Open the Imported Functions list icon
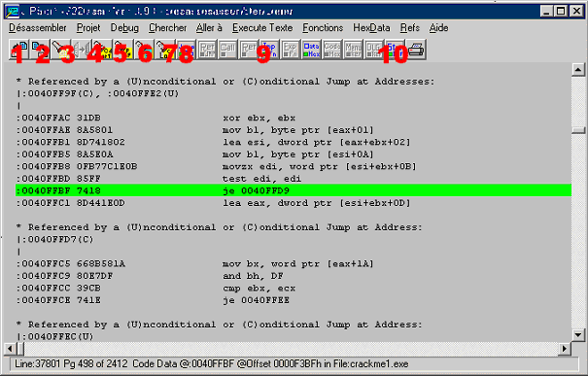The width and height of the screenshot is (588, 376). [269, 50]
